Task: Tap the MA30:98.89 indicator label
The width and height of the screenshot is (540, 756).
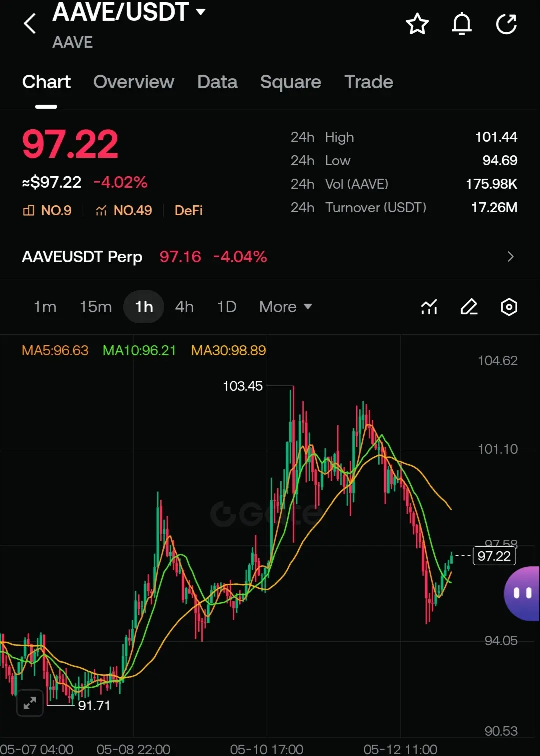Action: pyautogui.click(x=229, y=350)
